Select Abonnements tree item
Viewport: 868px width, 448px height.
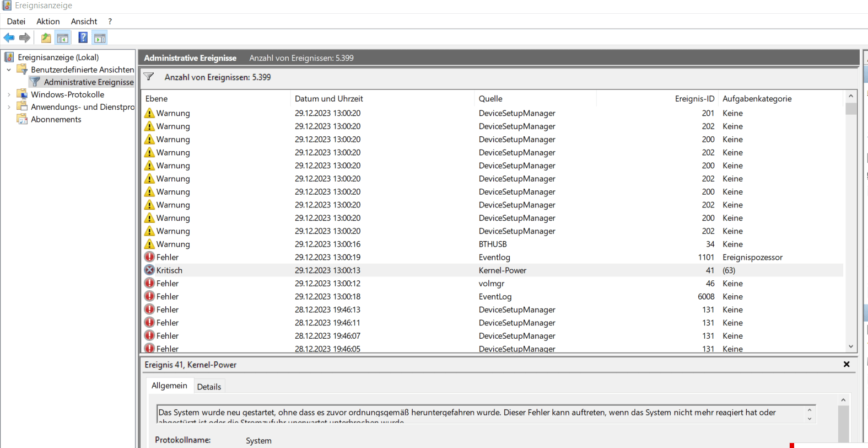pos(56,119)
